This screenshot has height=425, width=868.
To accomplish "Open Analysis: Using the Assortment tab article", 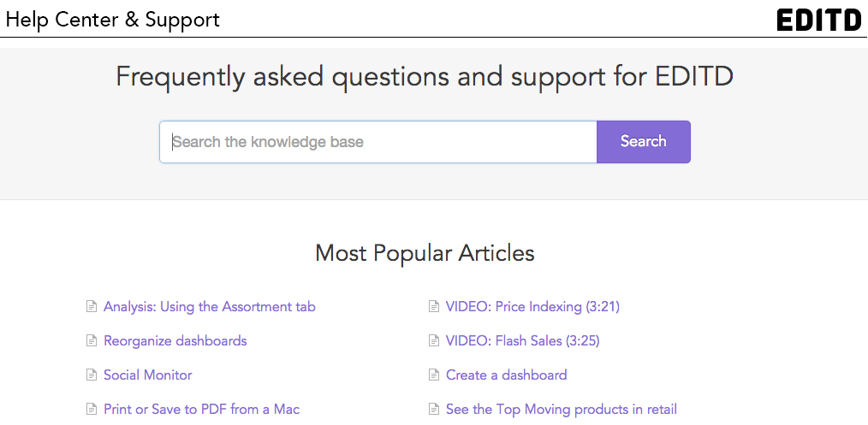I will tap(209, 306).
